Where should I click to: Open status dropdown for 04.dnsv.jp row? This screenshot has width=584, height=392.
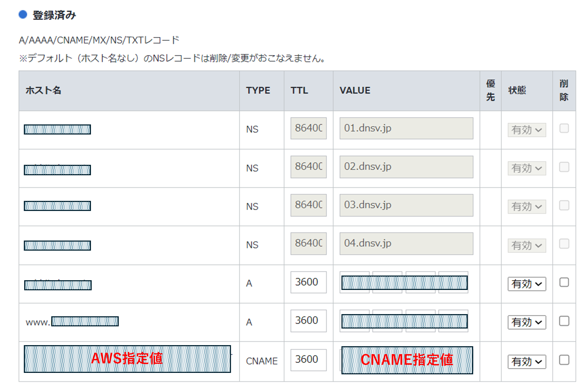pos(527,246)
